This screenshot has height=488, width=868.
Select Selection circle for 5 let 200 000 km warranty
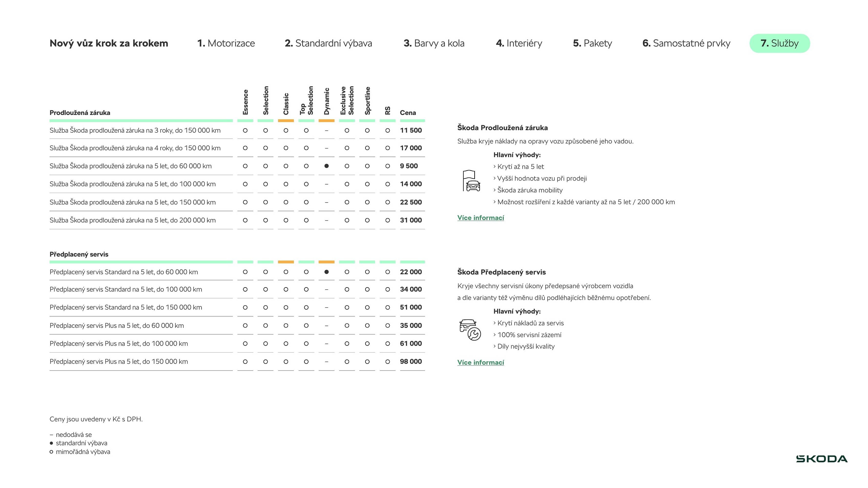pos(266,220)
